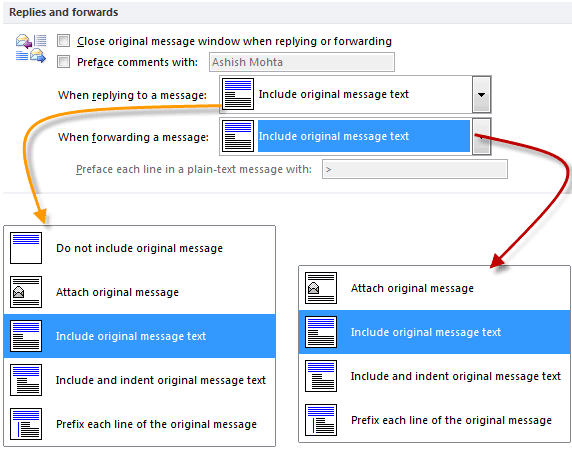This screenshot has height=451, width=572.
Task: Click the prefix line icon in left list
Action: coord(26,424)
